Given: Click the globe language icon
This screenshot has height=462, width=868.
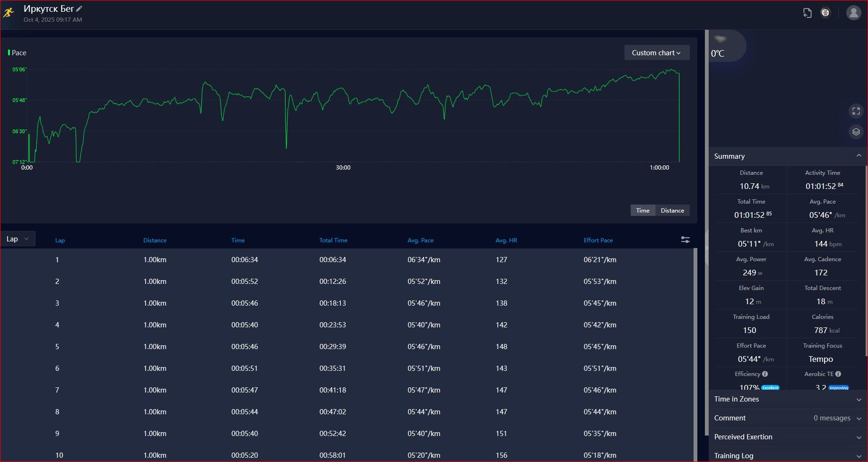Looking at the screenshot, I should coord(825,13).
